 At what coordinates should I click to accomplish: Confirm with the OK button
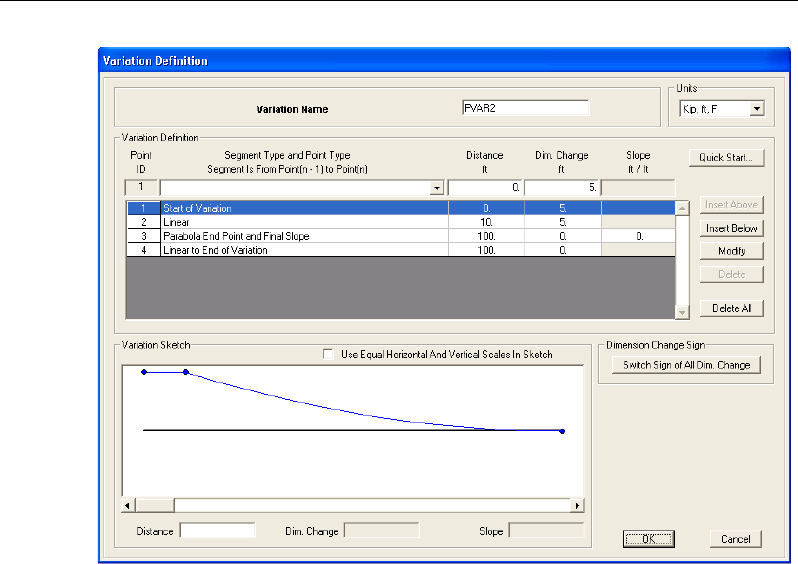[x=648, y=538]
